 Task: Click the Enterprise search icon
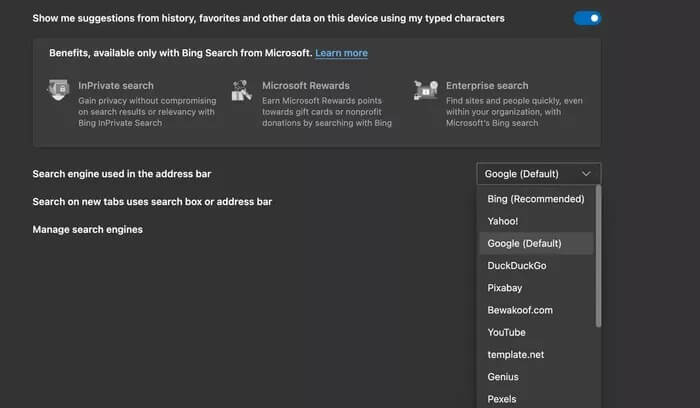(x=426, y=90)
